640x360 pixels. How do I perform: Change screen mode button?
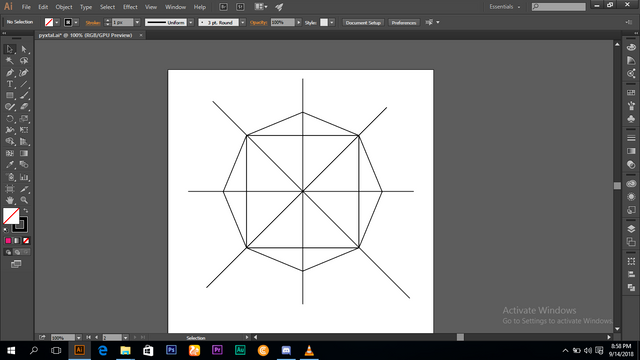pyautogui.click(x=16, y=264)
